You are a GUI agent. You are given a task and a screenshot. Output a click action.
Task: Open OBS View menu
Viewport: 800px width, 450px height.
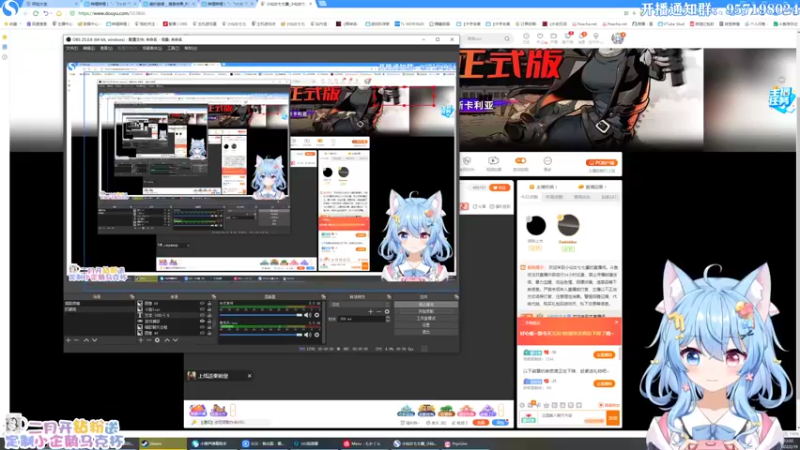pos(106,48)
